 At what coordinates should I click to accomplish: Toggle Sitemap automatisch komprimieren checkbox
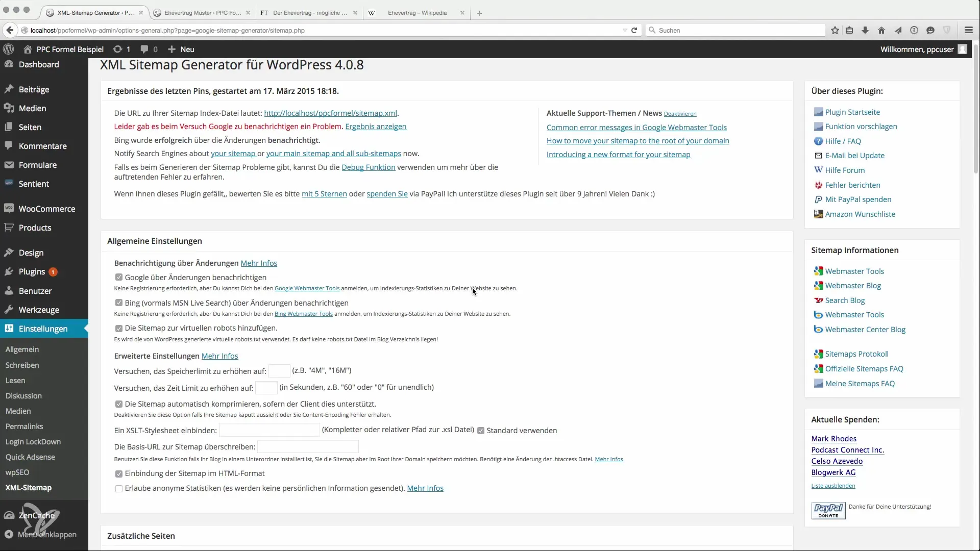[x=119, y=404]
